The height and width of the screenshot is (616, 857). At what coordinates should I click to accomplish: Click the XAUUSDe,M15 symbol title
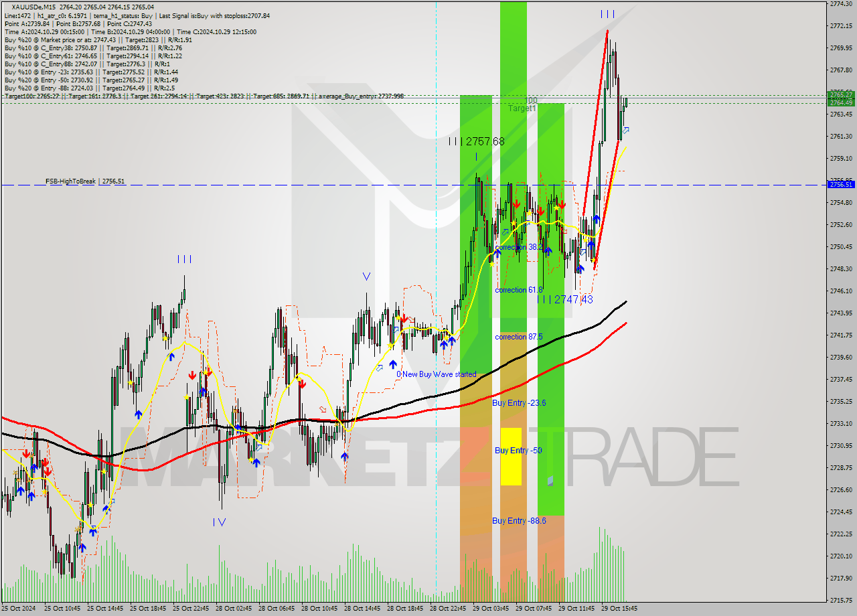(35, 7)
